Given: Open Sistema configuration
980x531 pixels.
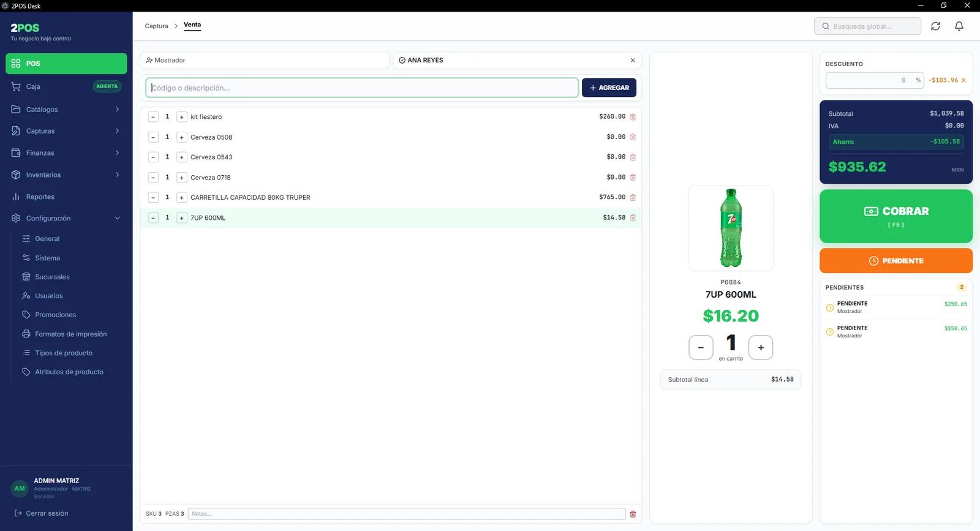Looking at the screenshot, I should [x=72, y=258].
